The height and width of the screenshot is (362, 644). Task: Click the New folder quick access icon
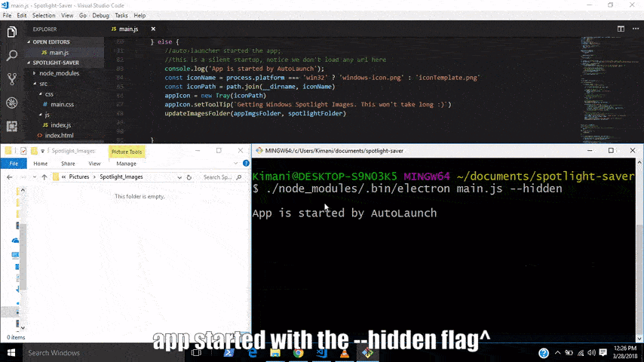[x=34, y=151]
